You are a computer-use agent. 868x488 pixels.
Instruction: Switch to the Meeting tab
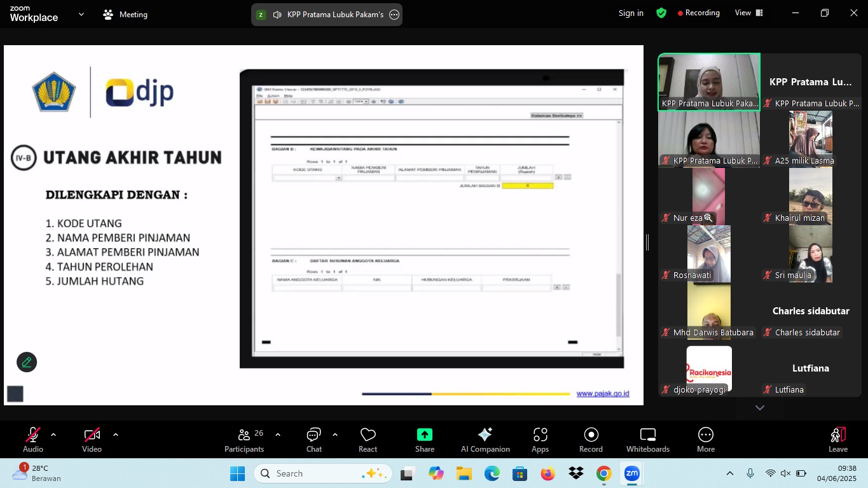pyautogui.click(x=125, y=14)
